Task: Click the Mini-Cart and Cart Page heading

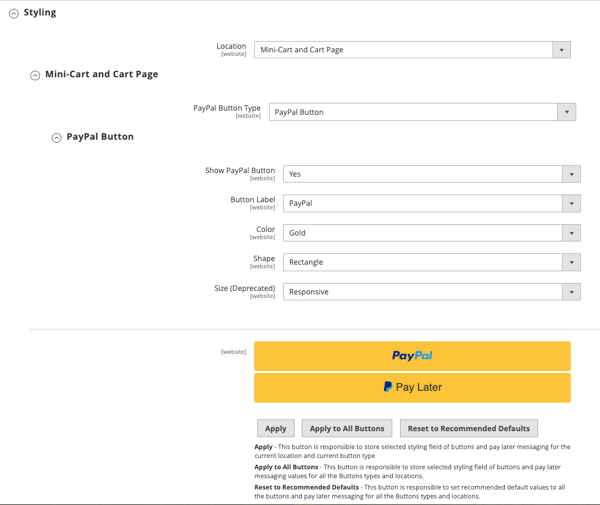Action: tap(102, 74)
